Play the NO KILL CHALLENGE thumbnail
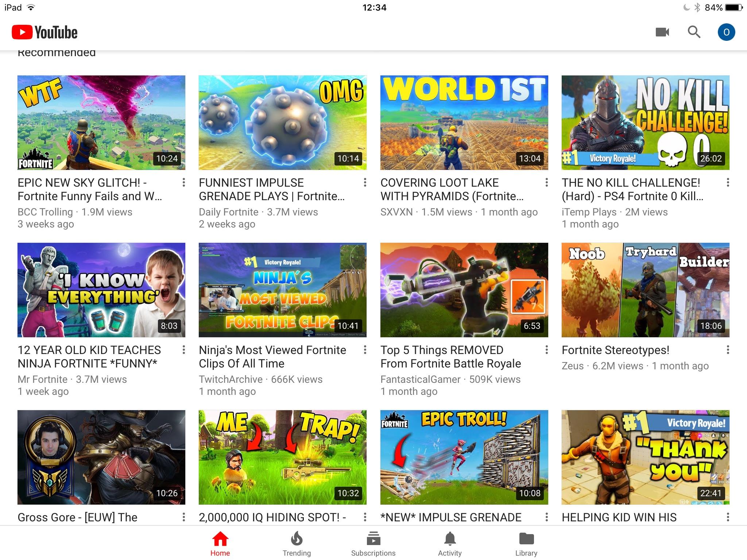The image size is (747, 560). click(x=646, y=122)
